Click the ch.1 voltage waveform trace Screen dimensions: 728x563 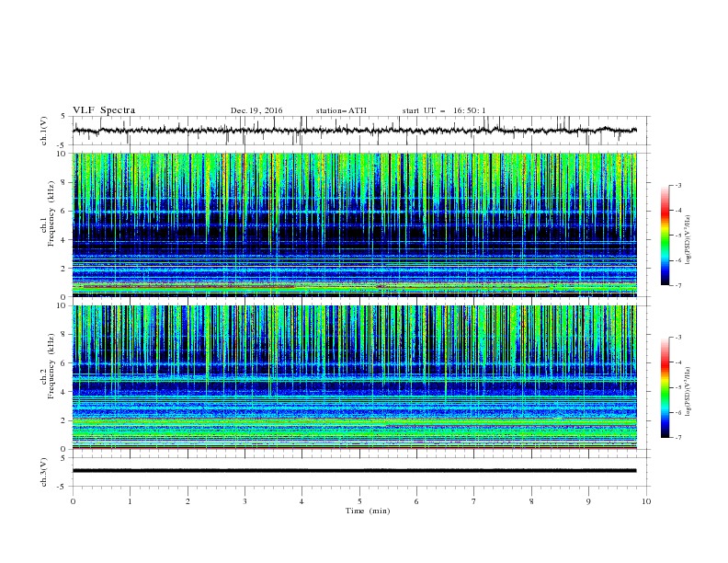[x=354, y=131]
